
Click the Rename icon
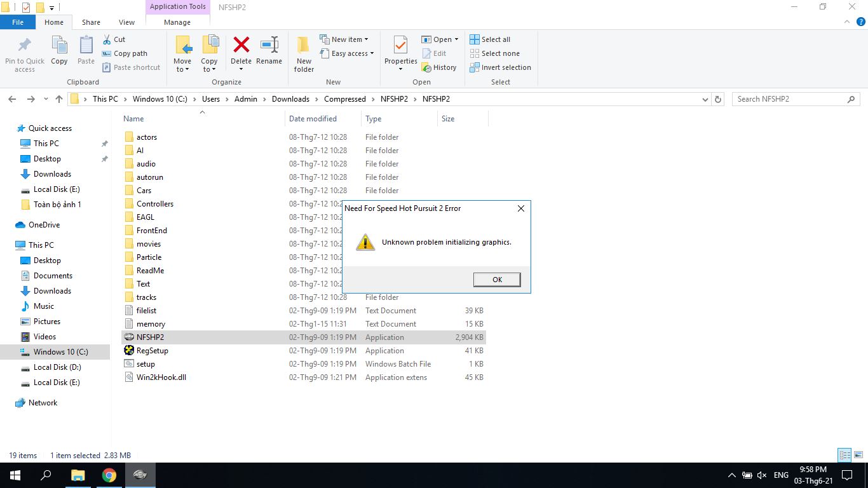pyautogui.click(x=269, y=44)
